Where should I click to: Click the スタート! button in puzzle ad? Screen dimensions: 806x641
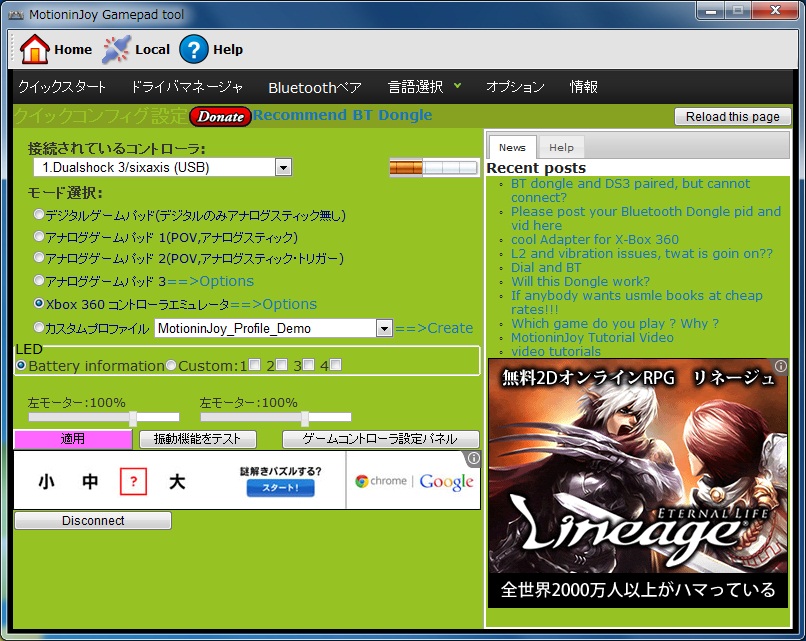(x=280, y=488)
